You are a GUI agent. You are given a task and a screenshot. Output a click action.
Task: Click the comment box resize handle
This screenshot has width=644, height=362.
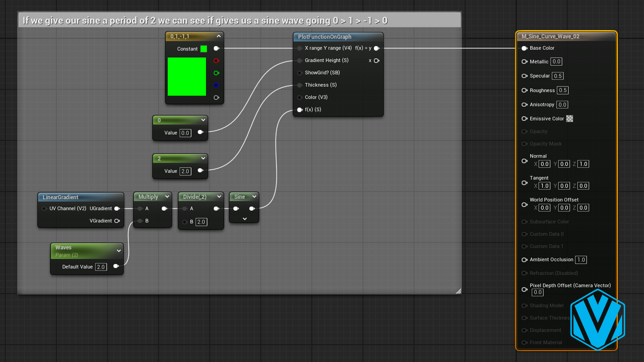pos(458,291)
